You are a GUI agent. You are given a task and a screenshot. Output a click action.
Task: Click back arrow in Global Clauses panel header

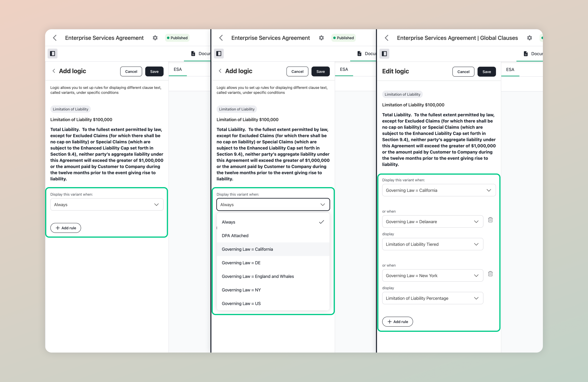click(x=387, y=38)
